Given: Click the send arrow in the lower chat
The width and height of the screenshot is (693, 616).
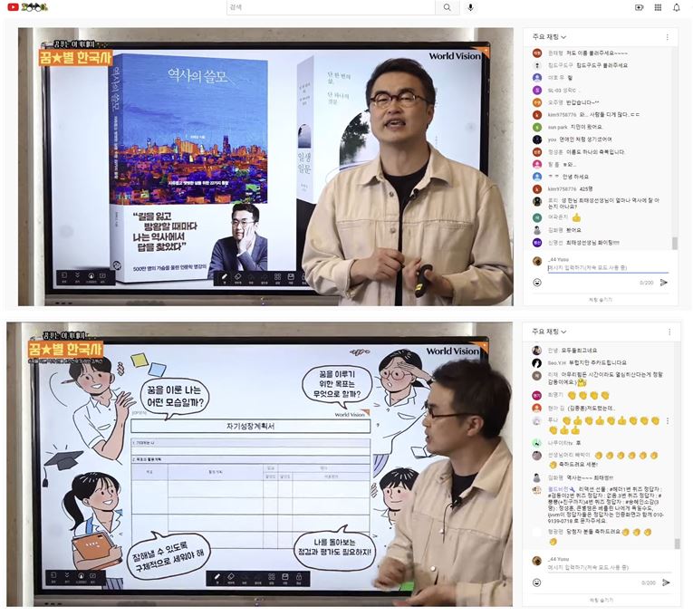Looking at the screenshot, I should point(664,582).
